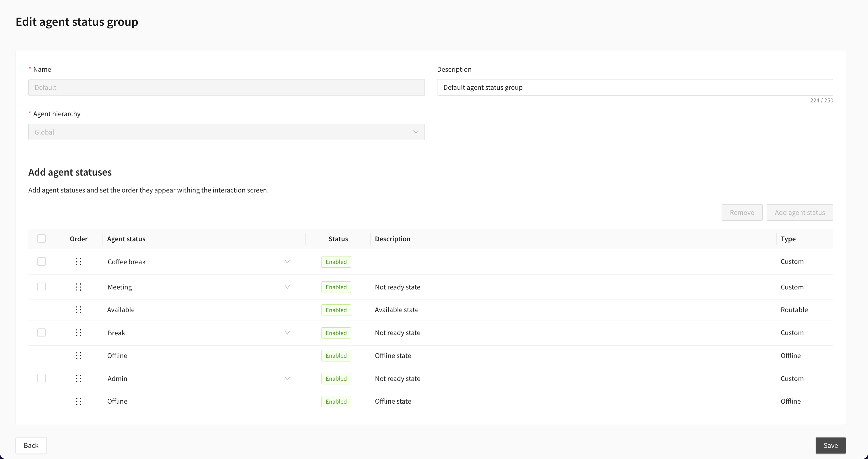Image resolution: width=868 pixels, height=459 pixels.
Task: Click the 224 / 250 character counter
Action: click(821, 100)
